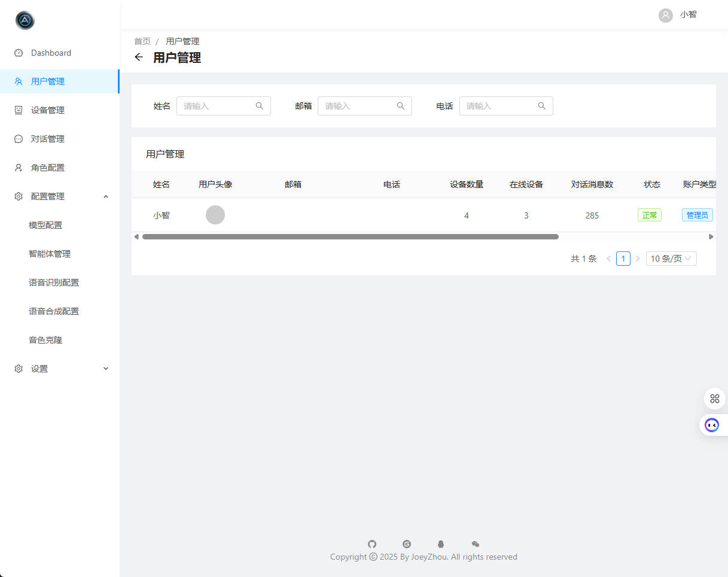Open the QQ contact icon in footer

441,544
